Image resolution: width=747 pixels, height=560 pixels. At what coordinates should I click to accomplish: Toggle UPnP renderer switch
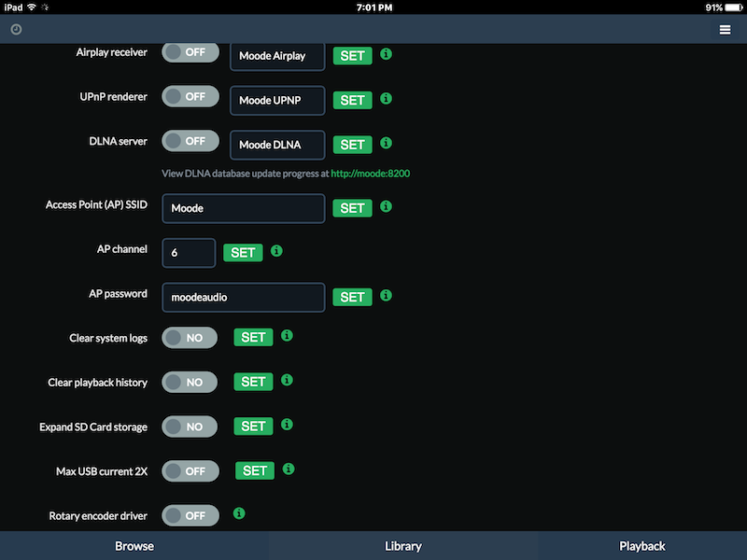(x=190, y=97)
